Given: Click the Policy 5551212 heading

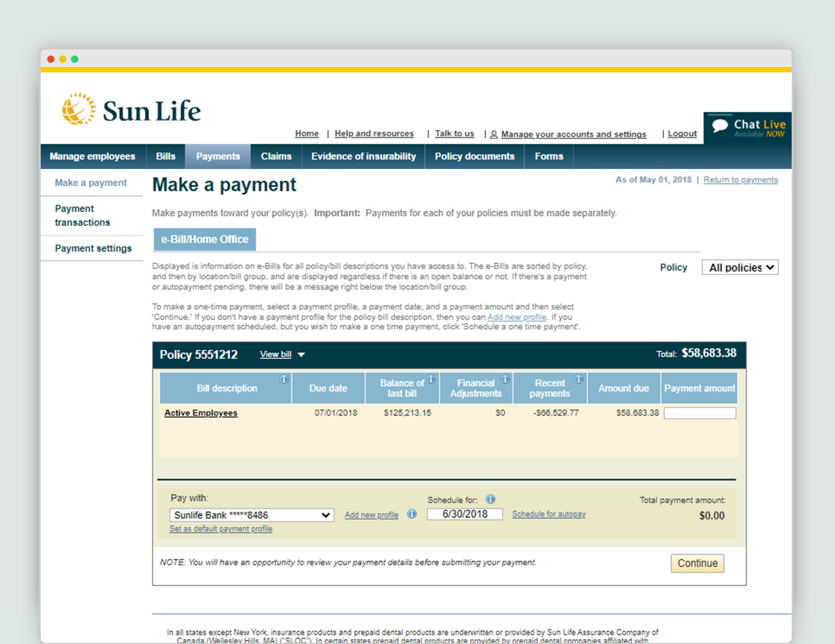Looking at the screenshot, I should 199,354.
